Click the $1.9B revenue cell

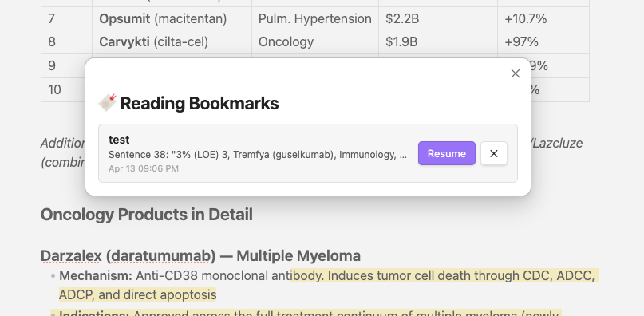(438, 42)
